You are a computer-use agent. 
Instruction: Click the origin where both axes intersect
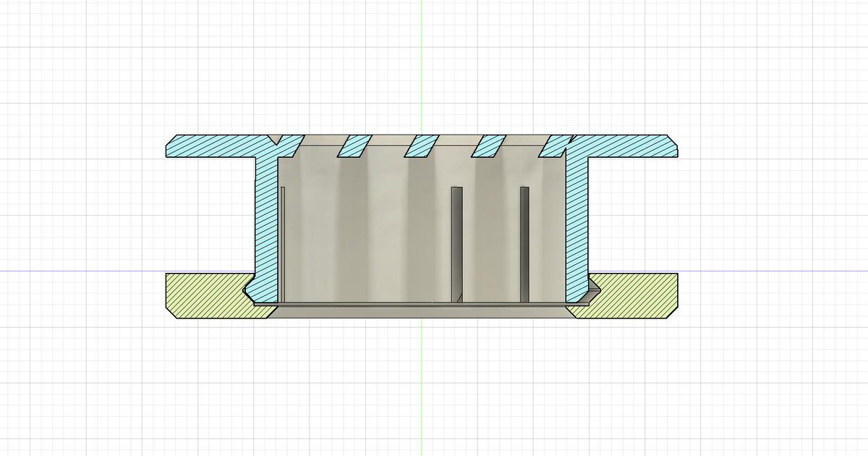421,271
